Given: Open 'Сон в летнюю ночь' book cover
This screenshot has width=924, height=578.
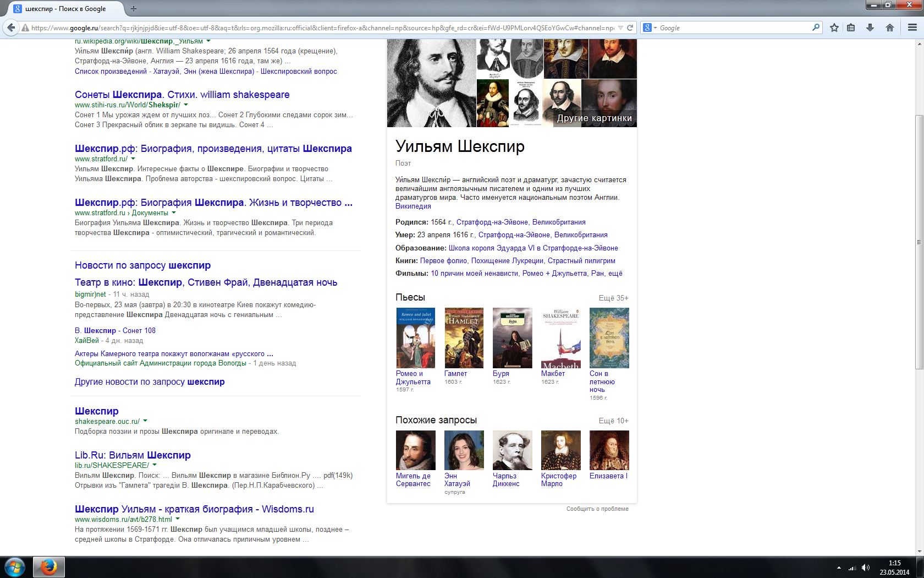Looking at the screenshot, I should click(609, 338).
